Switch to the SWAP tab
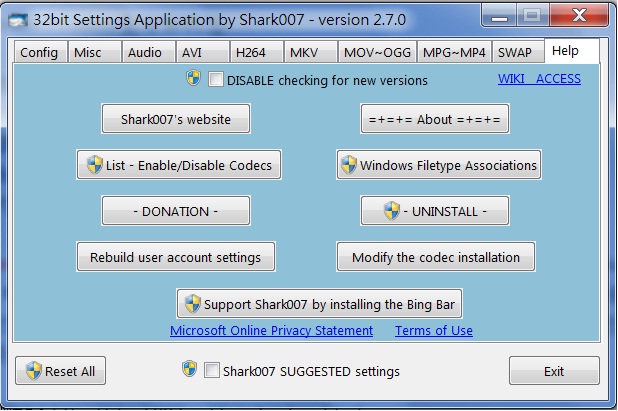This screenshot has height=411, width=618. (x=518, y=52)
